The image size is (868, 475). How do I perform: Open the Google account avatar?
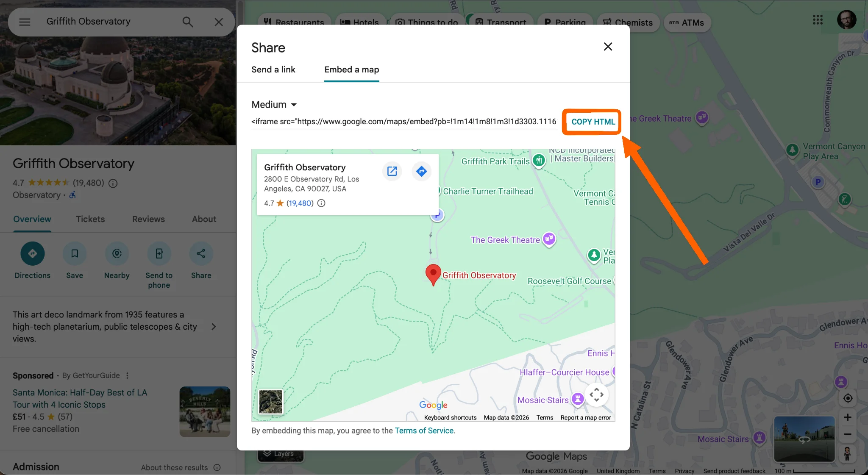(x=846, y=19)
